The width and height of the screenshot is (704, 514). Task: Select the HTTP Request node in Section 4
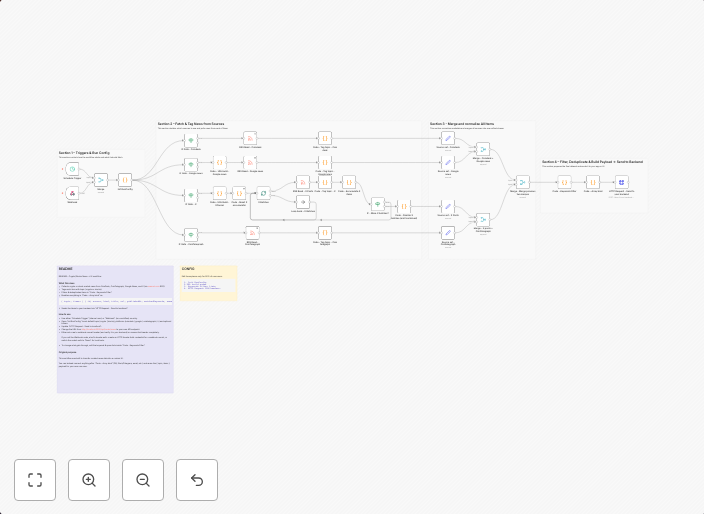click(621, 182)
